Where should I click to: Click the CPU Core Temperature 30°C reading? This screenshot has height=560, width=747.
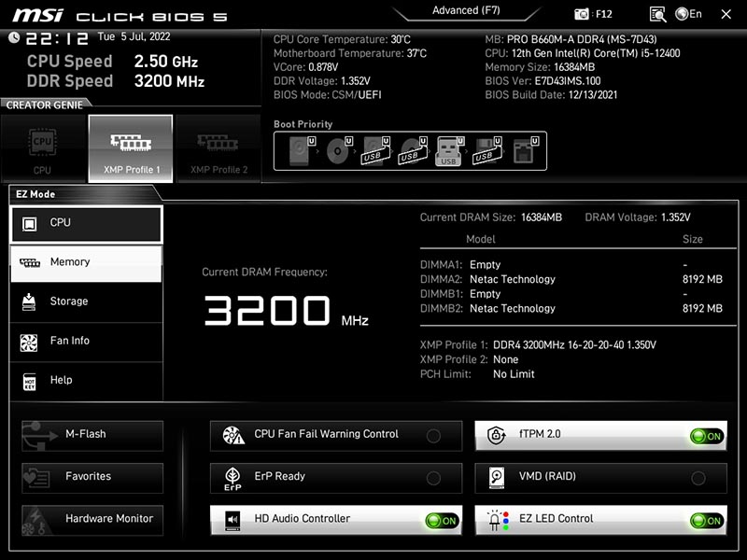[342, 39]
